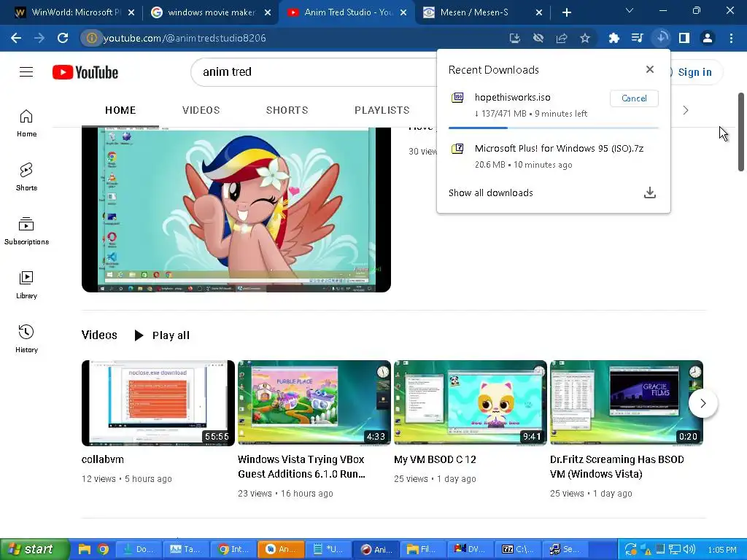Open Library in the sidebar
This screenshot has height=560, width=747.
coord(26,285)
